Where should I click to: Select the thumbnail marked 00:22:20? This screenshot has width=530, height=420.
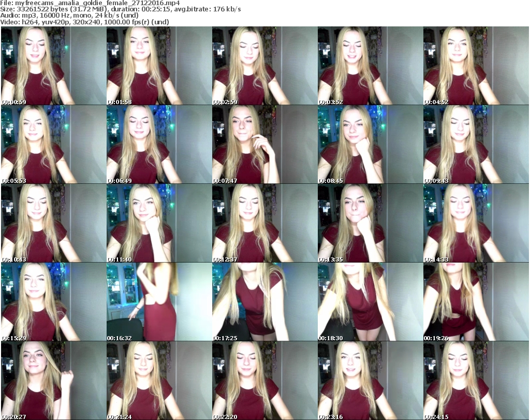[x=264, y=381]
